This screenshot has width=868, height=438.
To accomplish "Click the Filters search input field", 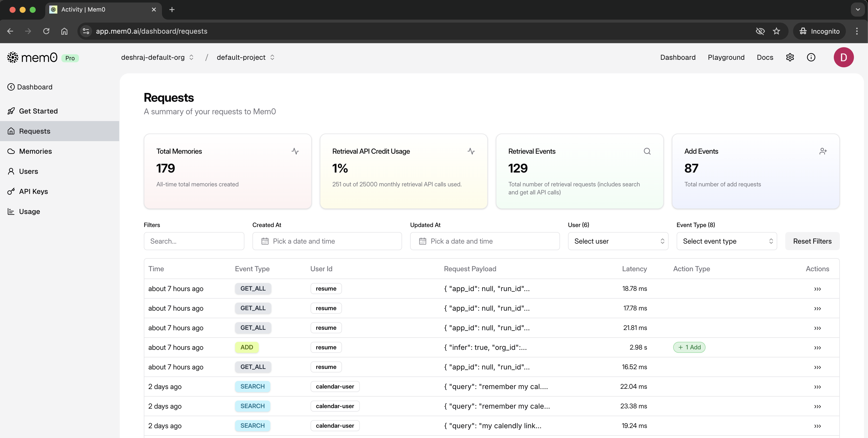I will point(194,241).
